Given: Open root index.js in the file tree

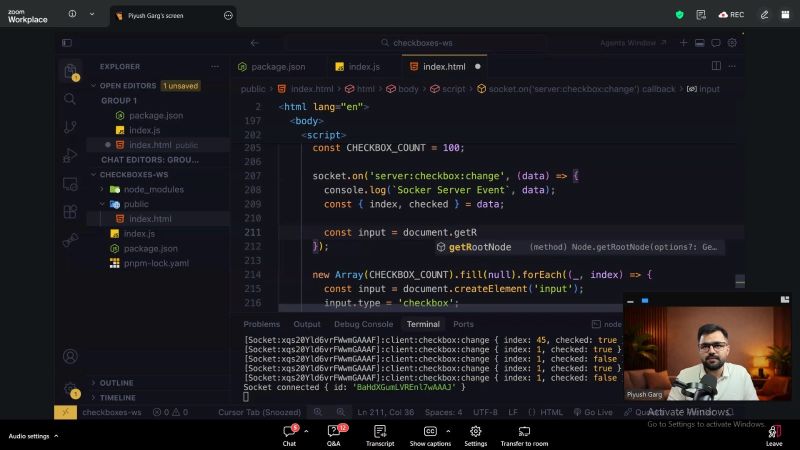Looking at the screenshot, I should coord(139,234).
